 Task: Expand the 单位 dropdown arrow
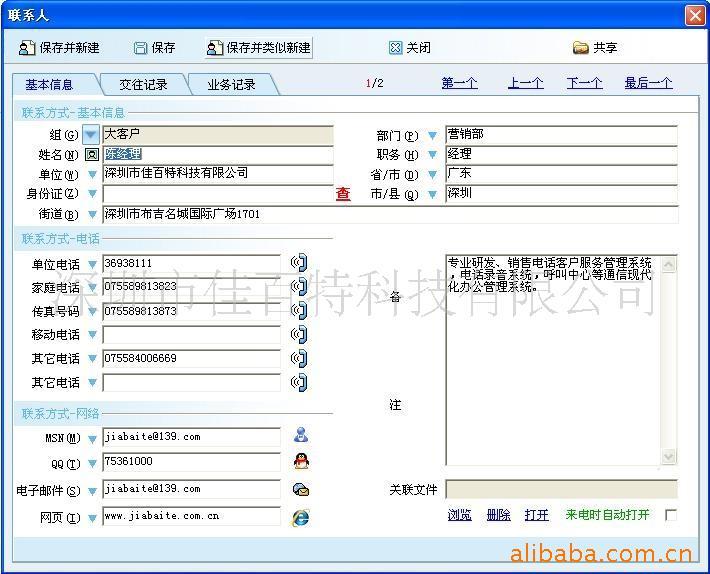pyautogui.click(x=92, y=174)
